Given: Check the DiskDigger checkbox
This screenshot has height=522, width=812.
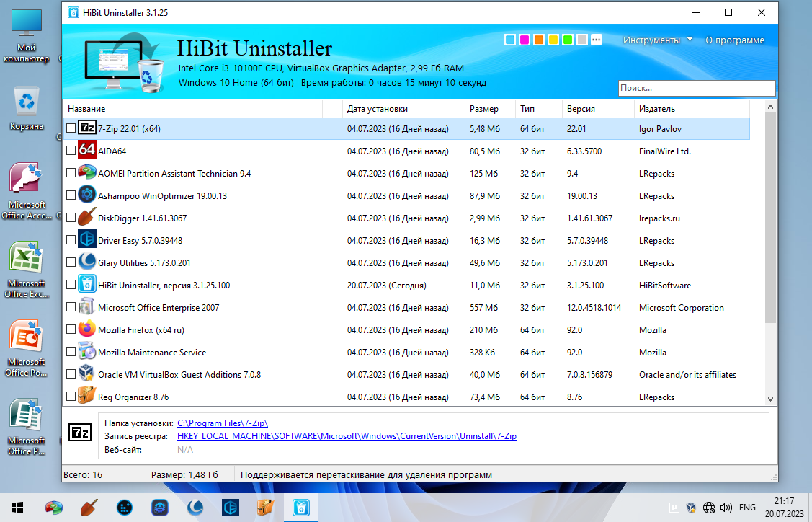Looking at the screenshot, I should (x=71, y=217).
